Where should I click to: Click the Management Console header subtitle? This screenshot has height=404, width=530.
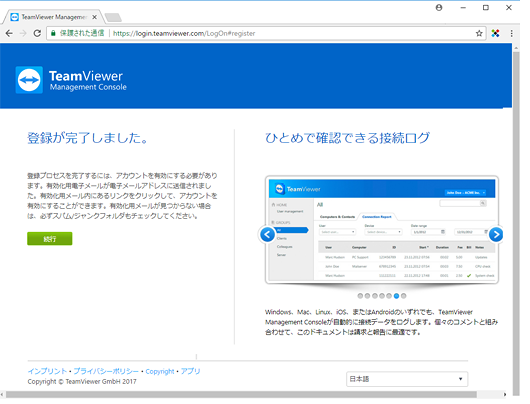[88, 87]
